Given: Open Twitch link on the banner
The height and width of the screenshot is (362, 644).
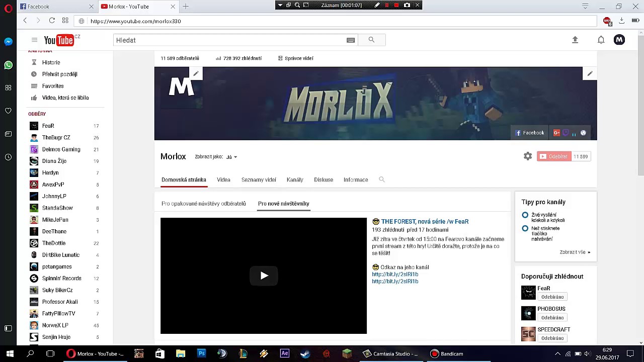Looking at the screenshot, I should click(x=566, y=133).
